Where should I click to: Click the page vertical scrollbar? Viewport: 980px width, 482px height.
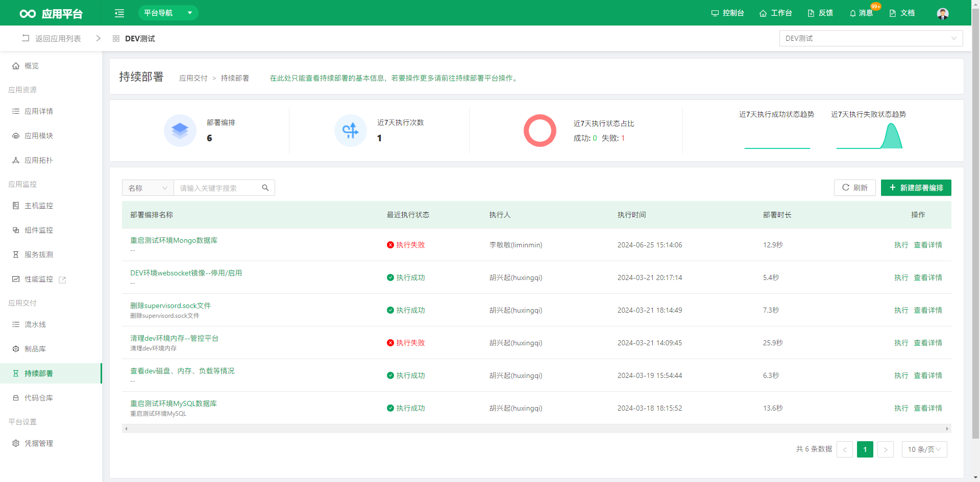976,224
